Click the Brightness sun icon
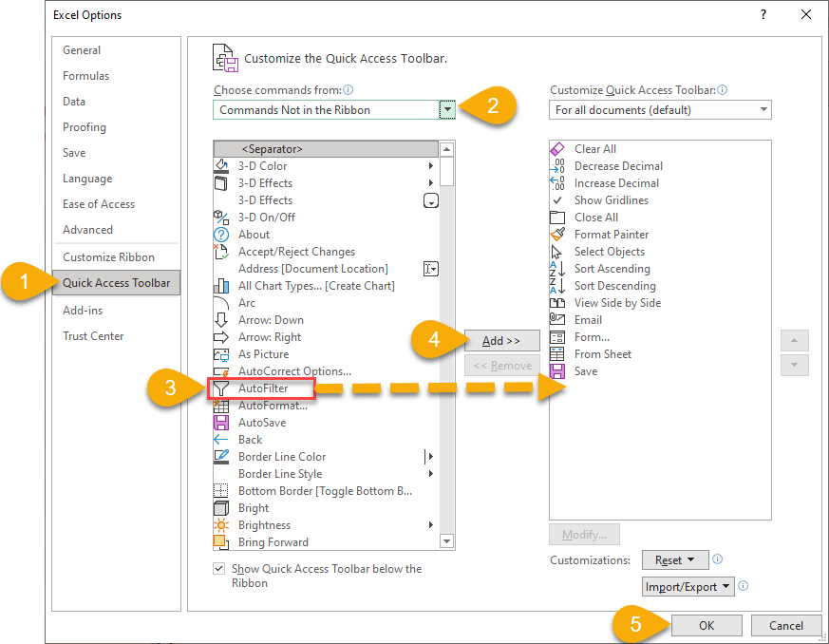This screenshot has width=829, height=644. 220,525
